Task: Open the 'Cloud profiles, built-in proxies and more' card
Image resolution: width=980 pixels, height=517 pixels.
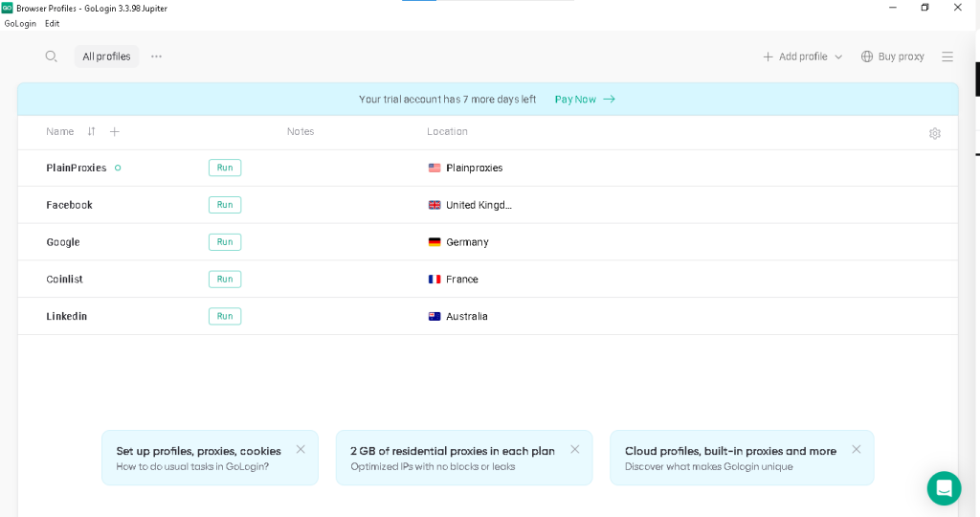Action: click(x=742, y=458)
